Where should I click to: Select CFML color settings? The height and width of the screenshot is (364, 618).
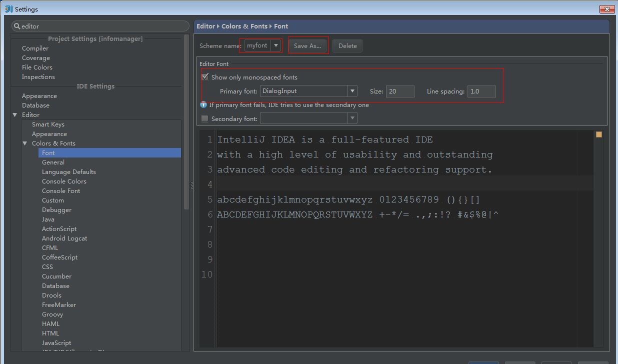point(50,248)
